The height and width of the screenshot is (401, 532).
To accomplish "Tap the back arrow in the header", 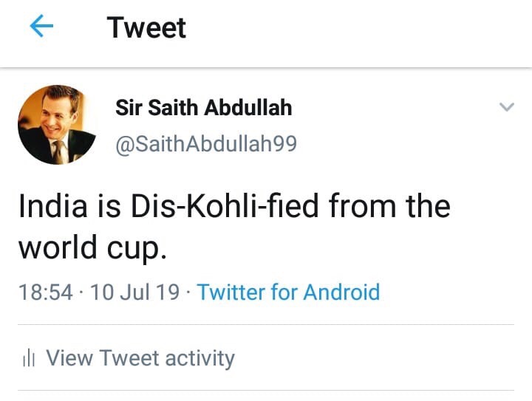I will [x=41, y=27].
